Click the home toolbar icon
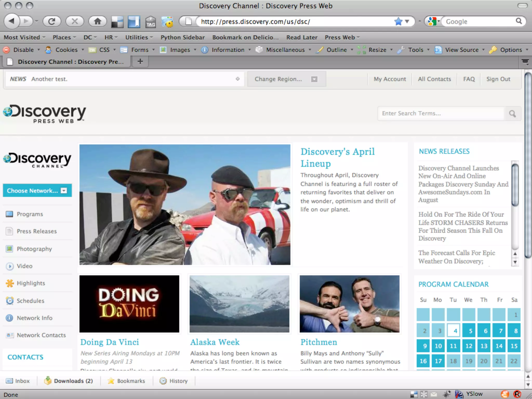This screenshot has height=399, width=532. coord(97,21)
